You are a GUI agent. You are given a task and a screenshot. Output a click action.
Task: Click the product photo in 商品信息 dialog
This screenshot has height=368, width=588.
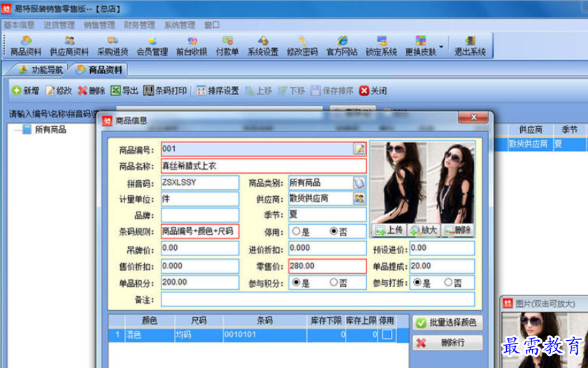pyautogui.click(x=422, y=183)
